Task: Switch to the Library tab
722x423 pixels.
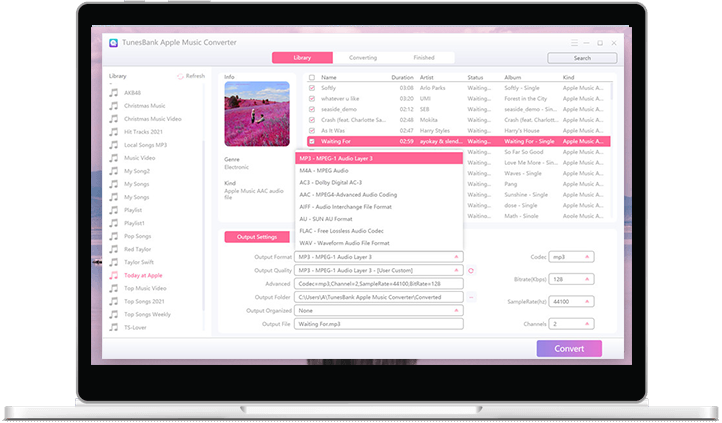Action: pos(302,58)
